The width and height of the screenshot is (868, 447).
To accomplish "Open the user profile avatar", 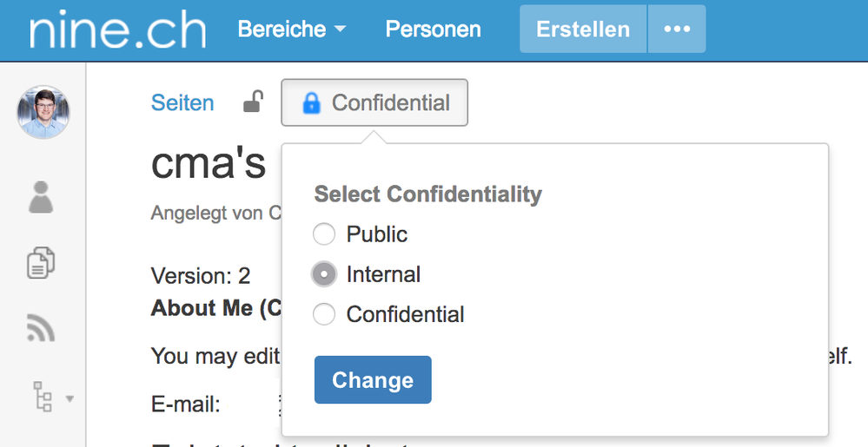I will [43, 112].
